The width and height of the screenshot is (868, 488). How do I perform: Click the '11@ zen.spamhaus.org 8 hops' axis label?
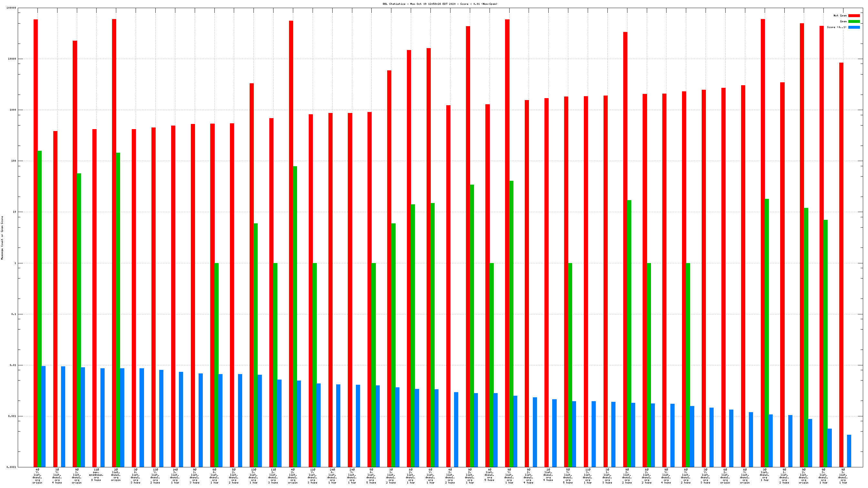click(96, 474)
